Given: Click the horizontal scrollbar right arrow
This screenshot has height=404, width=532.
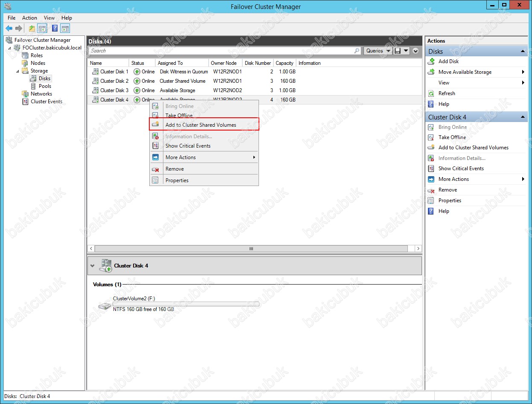Looking at the screenshot, I should coord(418,248).
